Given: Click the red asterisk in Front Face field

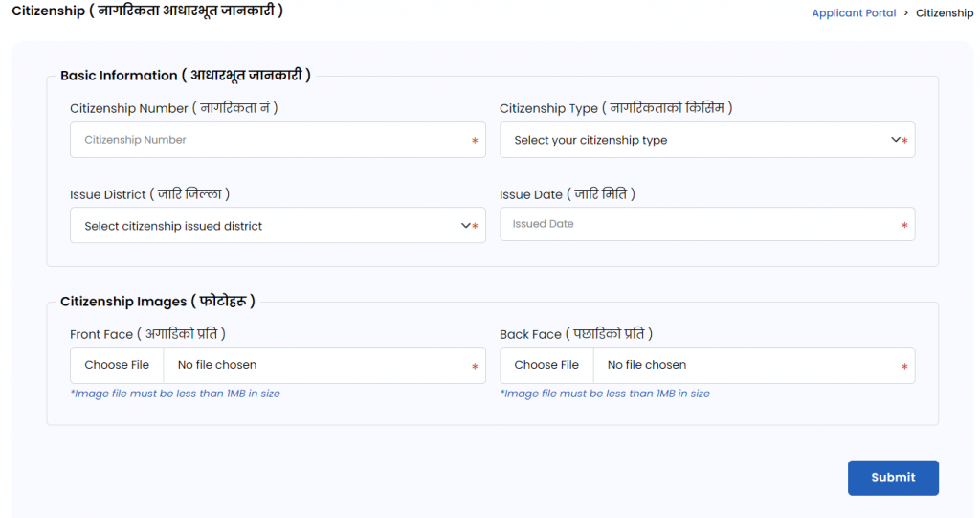Looking at the screenshot, I should [x=475, y=367].
